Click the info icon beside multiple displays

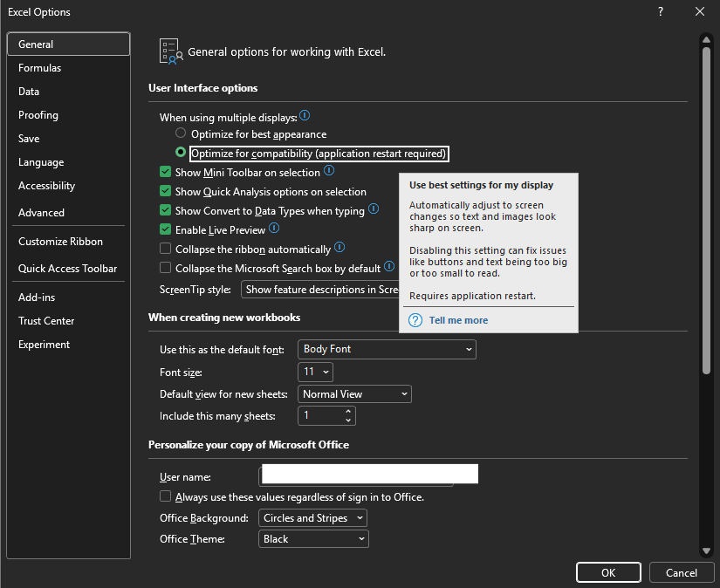point(305,116)
